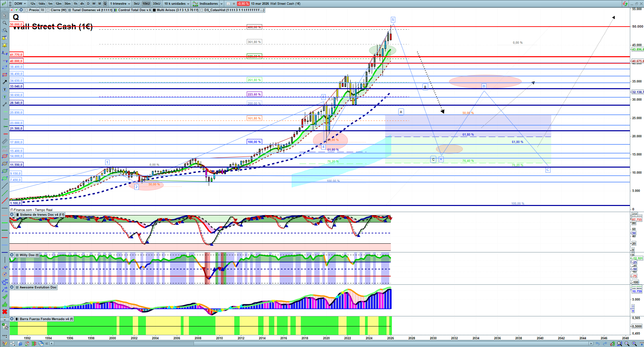Viewport: 644px width, 347px height.
Task: Click the yellow alert bell icon
Action: (5, 45)
